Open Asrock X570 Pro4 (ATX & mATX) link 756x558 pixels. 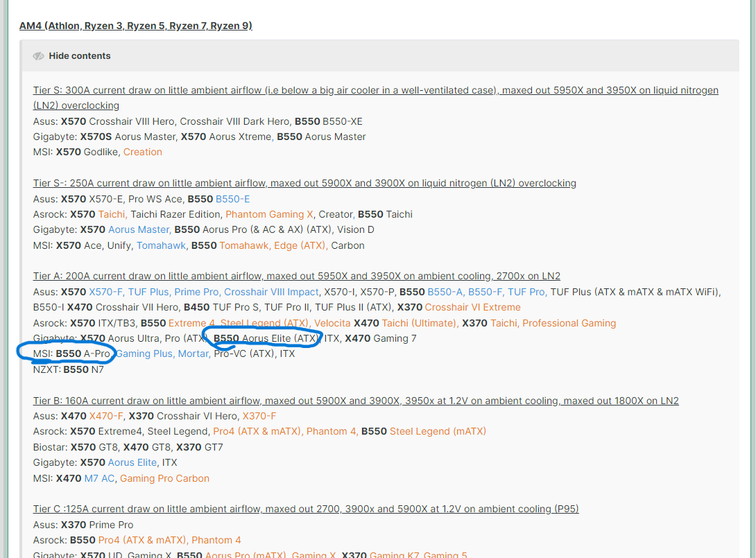coord(258,432)
